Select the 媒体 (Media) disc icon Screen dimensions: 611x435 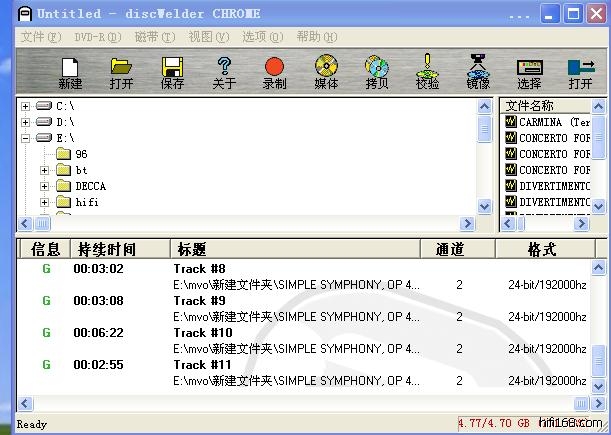coord(326,71)
